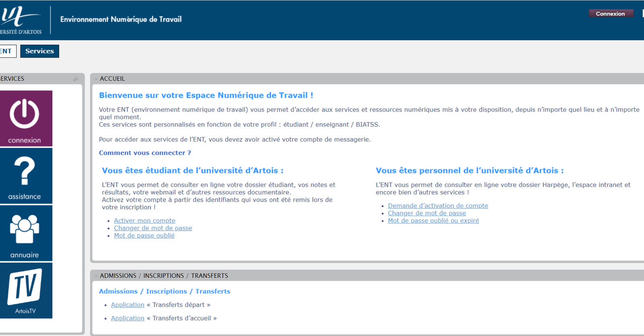Screen dimensions: 644x336
Task: Click the Université d'Artois logo
Action: [x=21, y=20]
